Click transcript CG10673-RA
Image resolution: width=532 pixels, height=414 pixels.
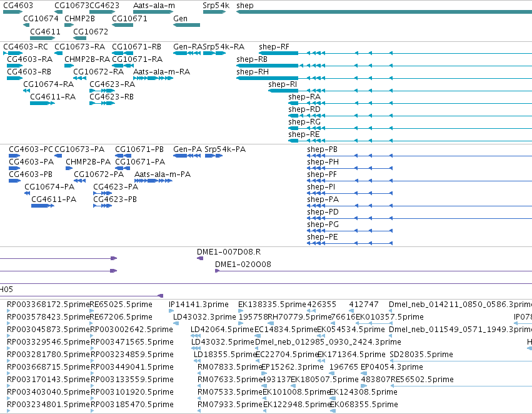(x=80, y=47)
